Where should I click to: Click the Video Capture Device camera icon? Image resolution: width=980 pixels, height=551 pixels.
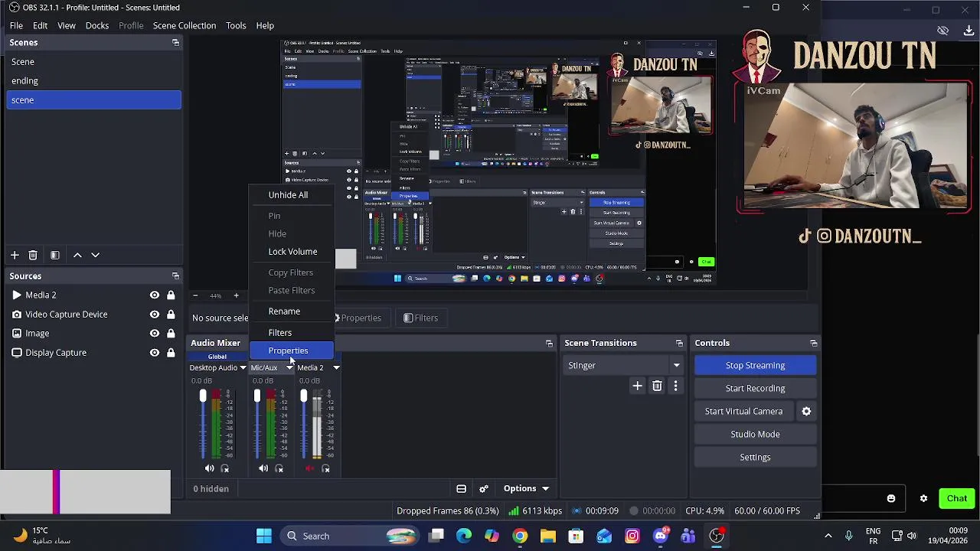(x=17, y=315)
